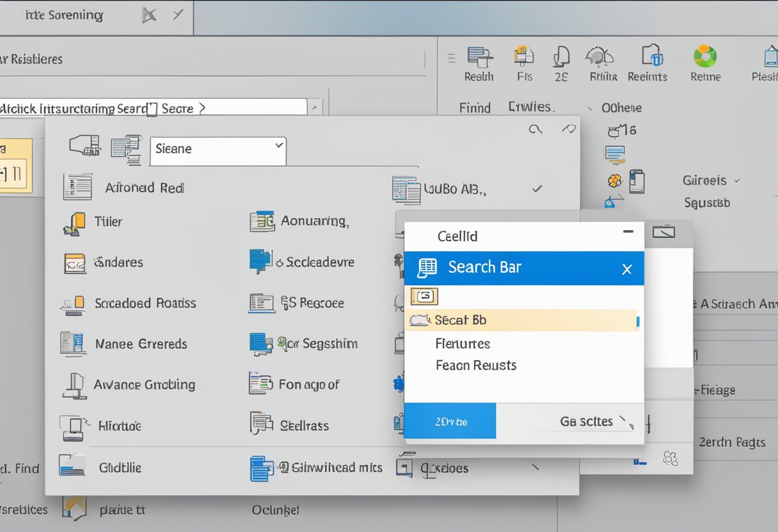Image resolution: width=778 pixels, height=532 pixels.
Task: Open the Sieane dropdown list
Action: click(x=218, y=151)
